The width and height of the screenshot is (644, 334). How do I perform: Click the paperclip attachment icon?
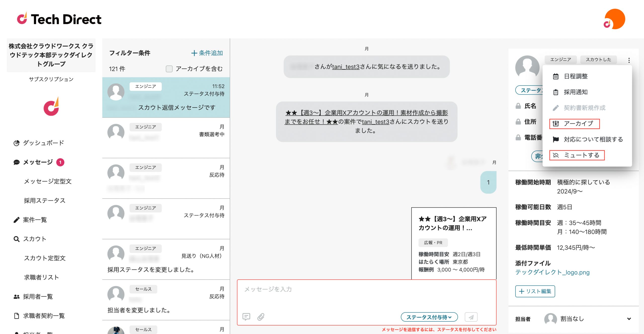tap(261, 317)
